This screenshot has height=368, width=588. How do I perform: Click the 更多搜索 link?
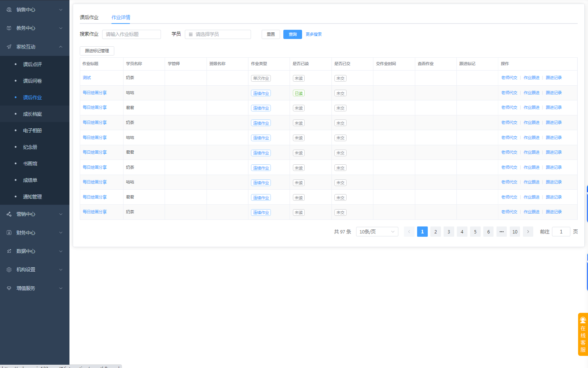(x=314, y=34)
